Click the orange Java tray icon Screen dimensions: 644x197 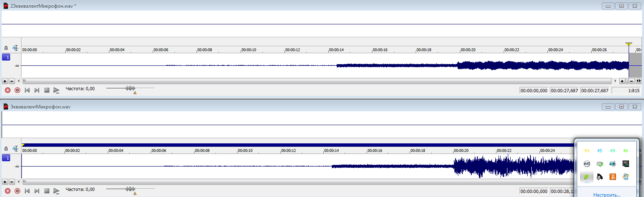(x=613, y=177)
